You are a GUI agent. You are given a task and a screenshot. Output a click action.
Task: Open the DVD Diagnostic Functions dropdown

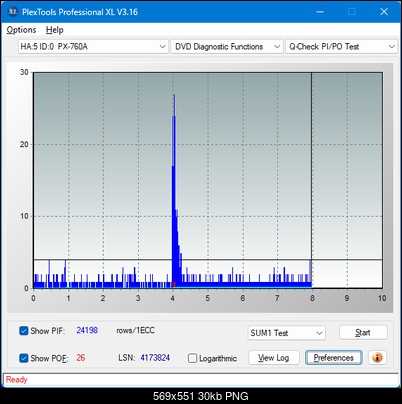[227, 47]
